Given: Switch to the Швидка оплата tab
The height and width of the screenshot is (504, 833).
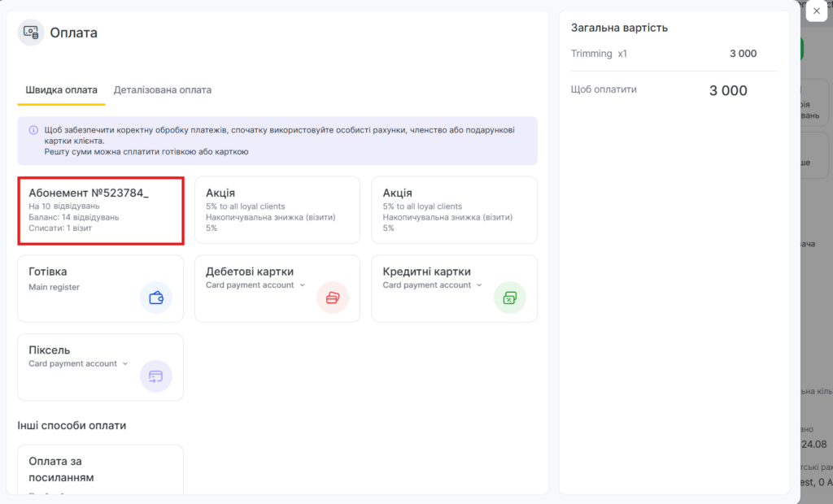Looking at the screenshot, I should [61, 90].
